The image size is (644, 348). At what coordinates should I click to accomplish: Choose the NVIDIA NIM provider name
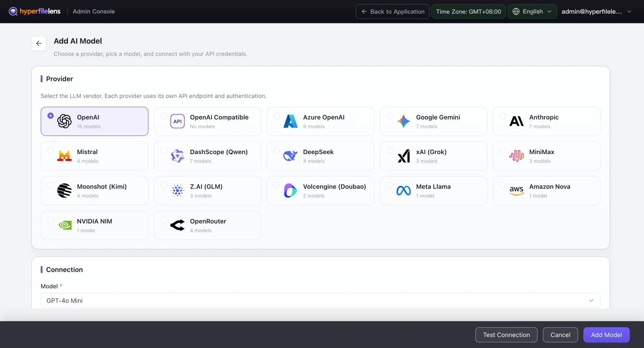point(95,221)
